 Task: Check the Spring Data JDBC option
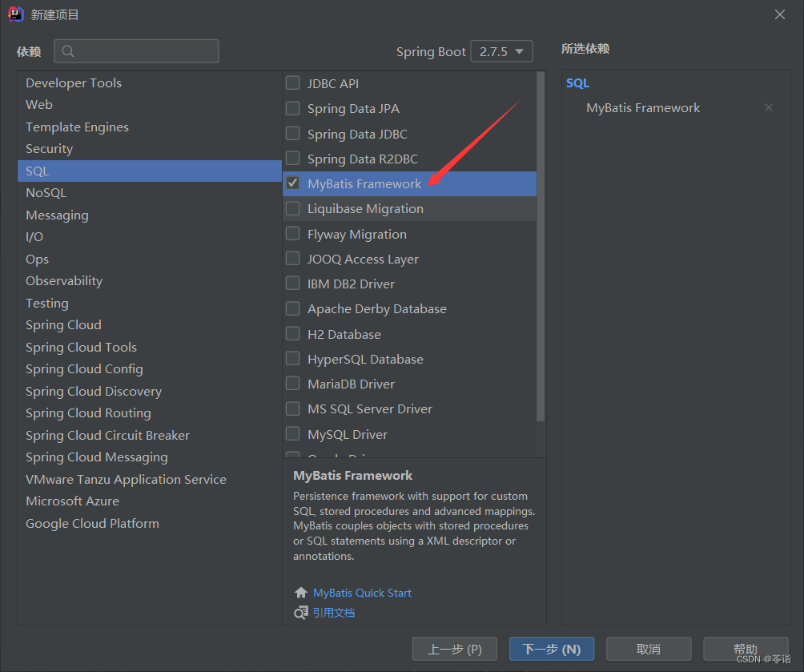(x=293, y=134)
